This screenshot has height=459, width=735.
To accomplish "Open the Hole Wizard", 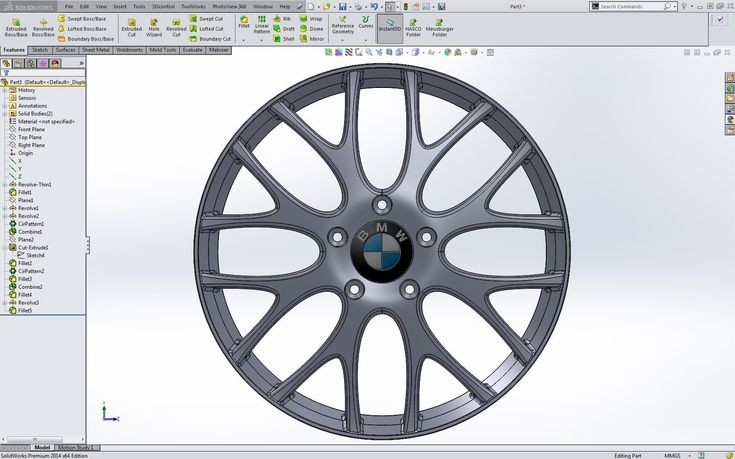I will click(x=154, y=28).
